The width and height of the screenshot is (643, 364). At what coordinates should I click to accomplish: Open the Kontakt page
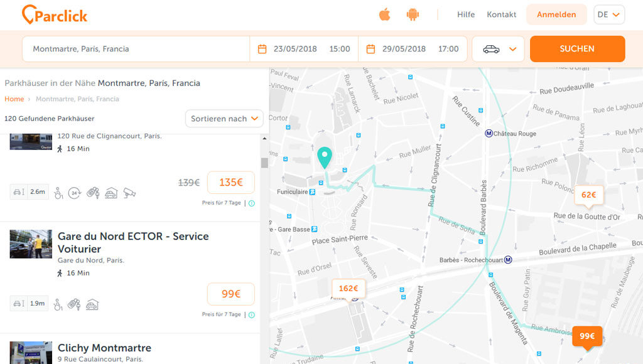pyautogui.click(x=502, y=15)
